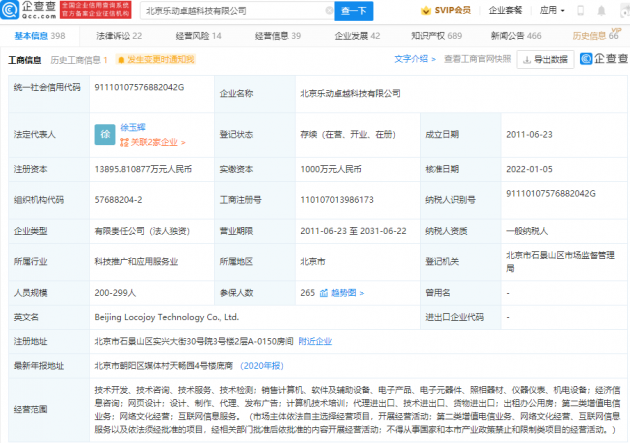Open the 应用 dropdown menu

point(552,10)
